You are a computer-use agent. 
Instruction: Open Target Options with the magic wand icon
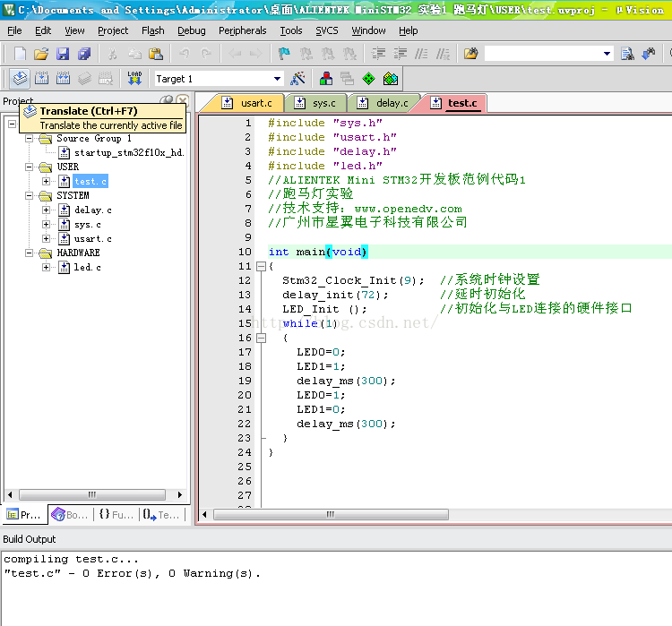(x=297, y=79)
